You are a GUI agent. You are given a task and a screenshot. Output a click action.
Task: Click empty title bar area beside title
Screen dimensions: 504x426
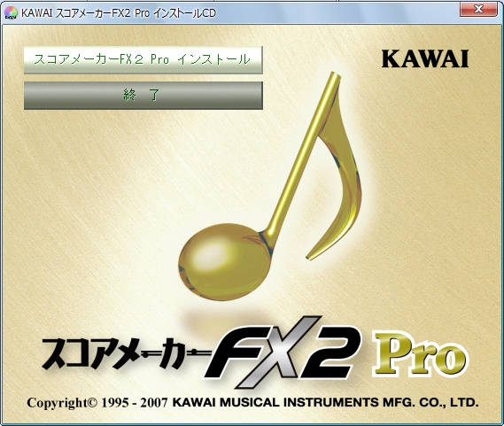click(x=337, y=13)
